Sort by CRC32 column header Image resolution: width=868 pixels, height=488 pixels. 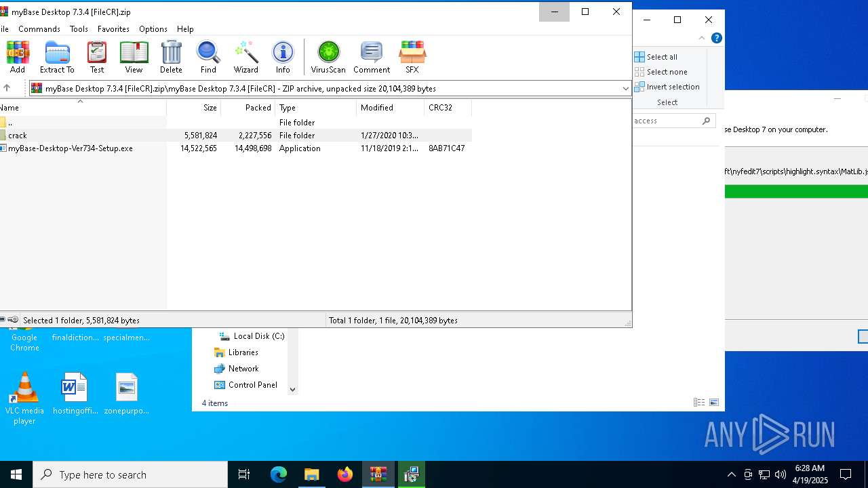448,107
